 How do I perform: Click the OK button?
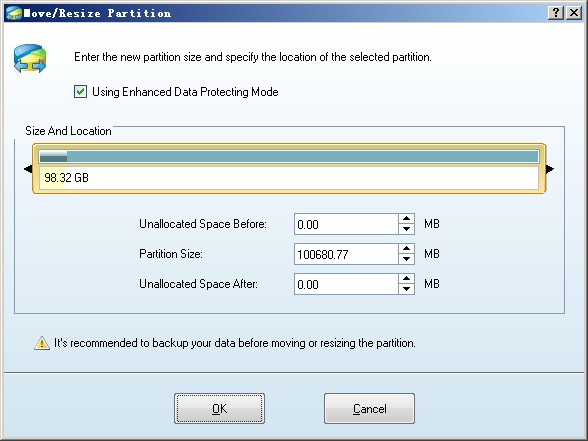coord(219,408)
